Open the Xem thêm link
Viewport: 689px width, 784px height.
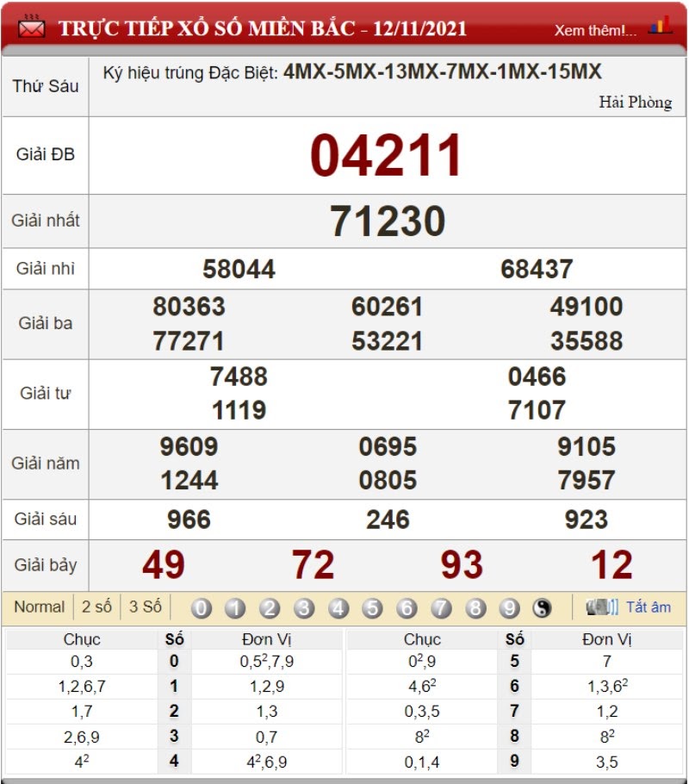tap(595, 30)
